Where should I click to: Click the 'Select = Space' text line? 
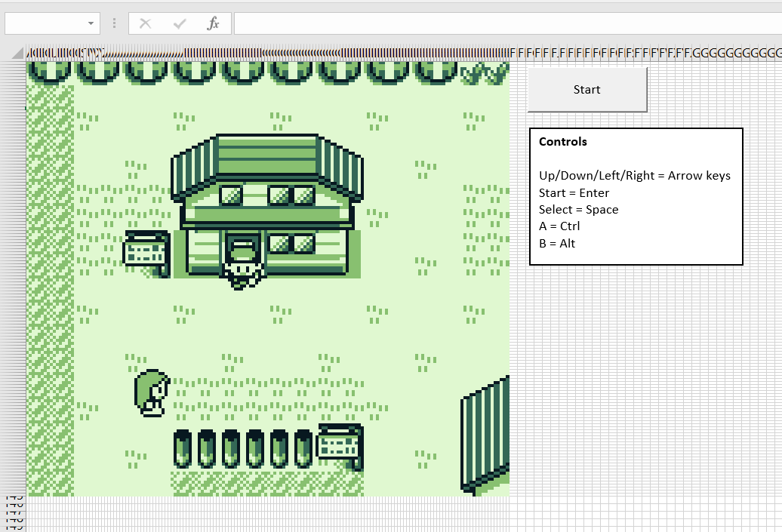click(x=578, y=210)
